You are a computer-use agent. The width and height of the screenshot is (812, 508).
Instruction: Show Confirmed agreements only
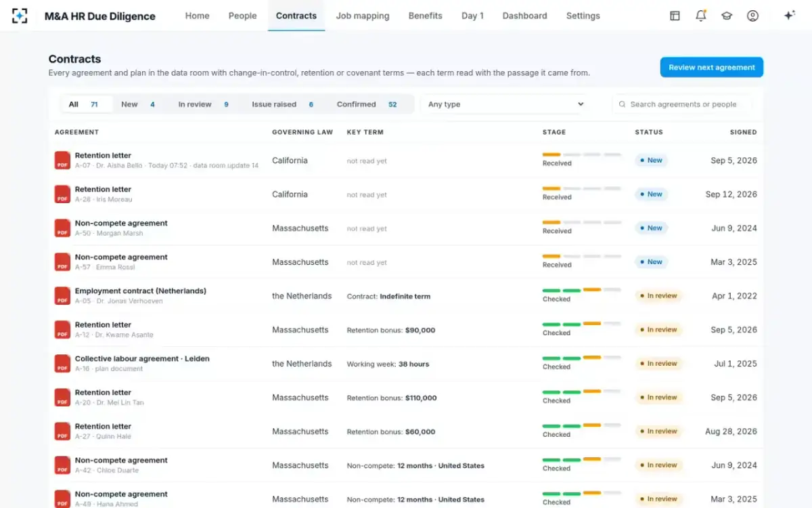[367, 104]
